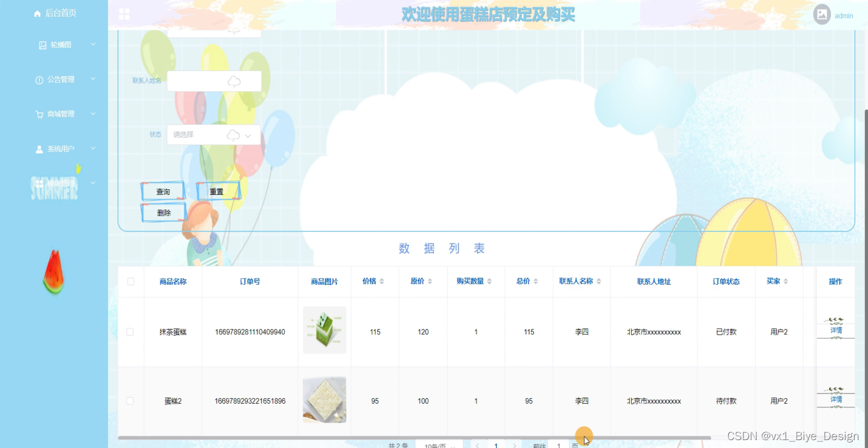The image size is (868, 448).
Task: Click the 蛋糕2 product name cell
Action: (173, 401)
